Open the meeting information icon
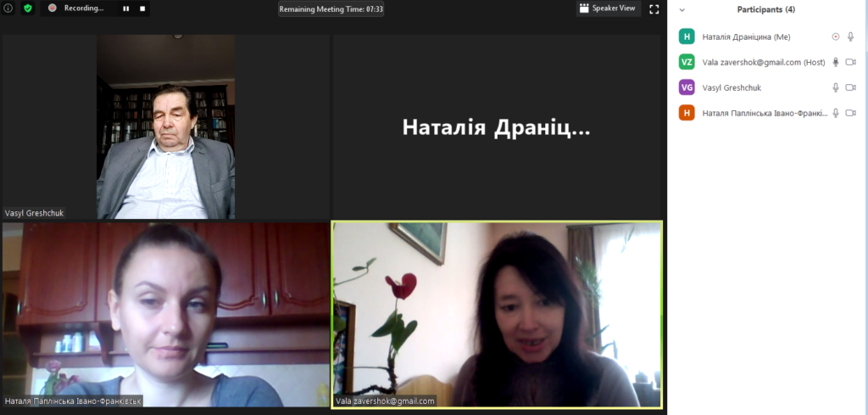 point(8,8)
